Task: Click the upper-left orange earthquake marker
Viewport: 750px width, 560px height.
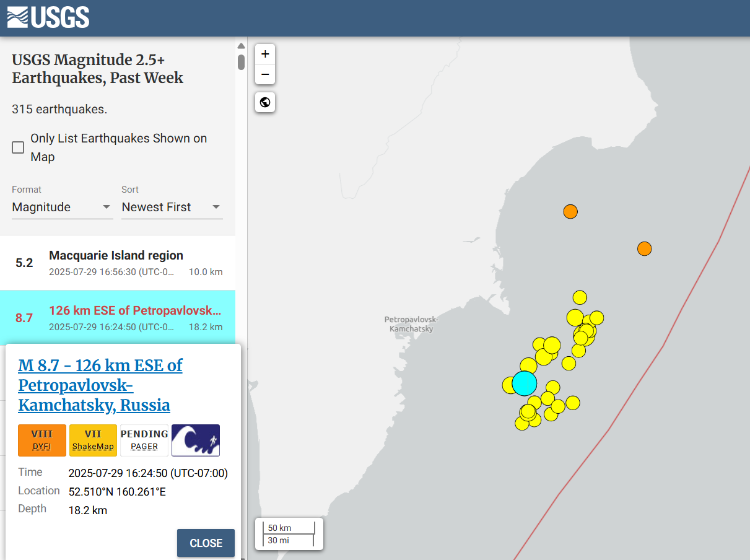Action: [570, 212]
